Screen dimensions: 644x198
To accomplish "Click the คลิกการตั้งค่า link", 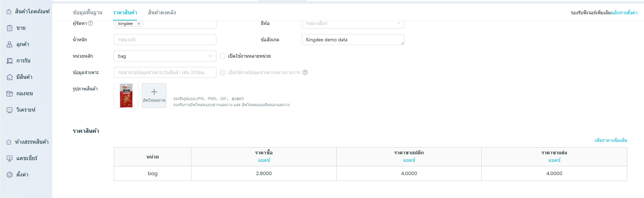I will [x=624, y=13].
